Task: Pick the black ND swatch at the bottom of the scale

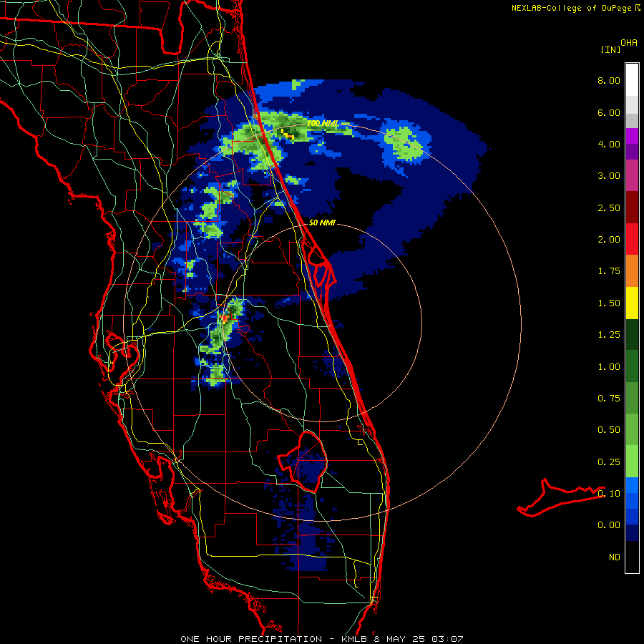Action: 632,557
